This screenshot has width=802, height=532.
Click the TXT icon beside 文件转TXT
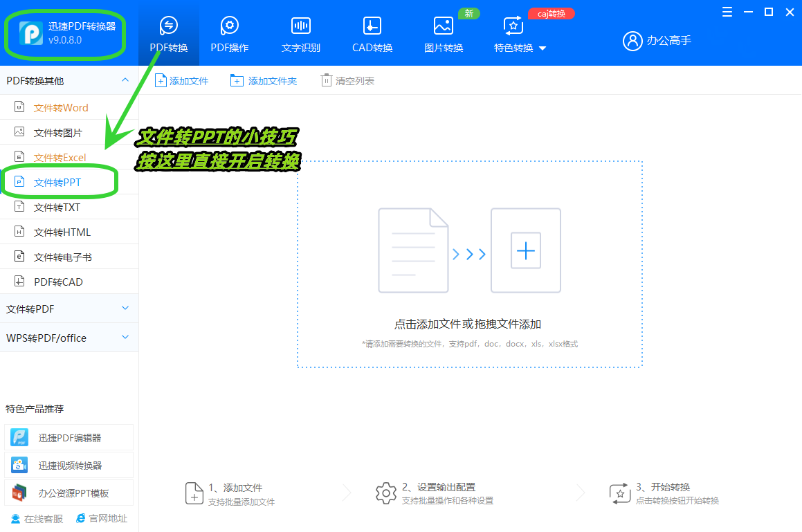[x=19, y=207]
